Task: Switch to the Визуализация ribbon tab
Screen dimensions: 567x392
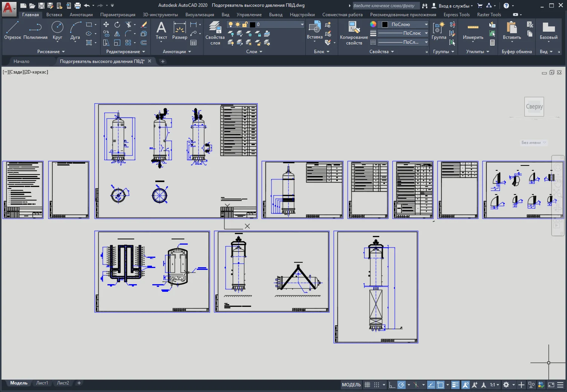Action: point(200,15)
